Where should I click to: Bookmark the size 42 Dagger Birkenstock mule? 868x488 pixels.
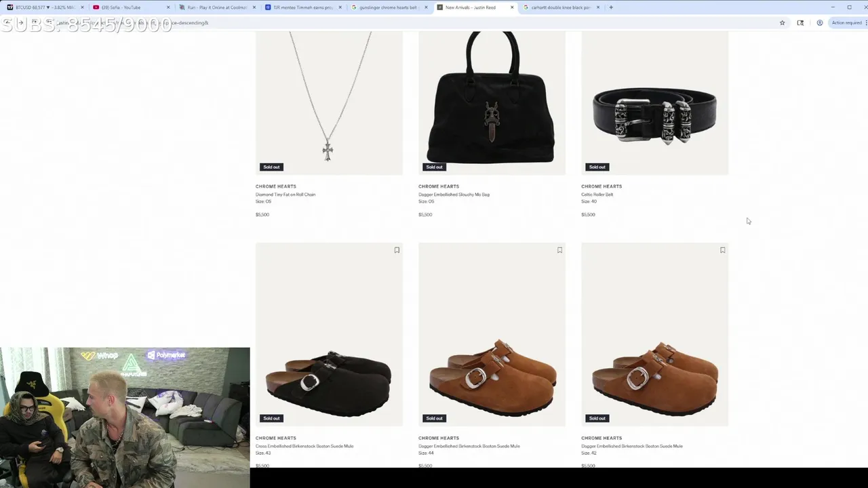click(x=722, y=250)
